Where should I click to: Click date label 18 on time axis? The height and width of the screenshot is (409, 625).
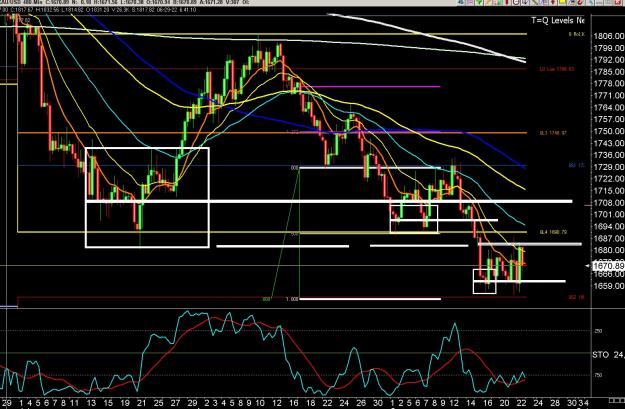click(311, 403)
